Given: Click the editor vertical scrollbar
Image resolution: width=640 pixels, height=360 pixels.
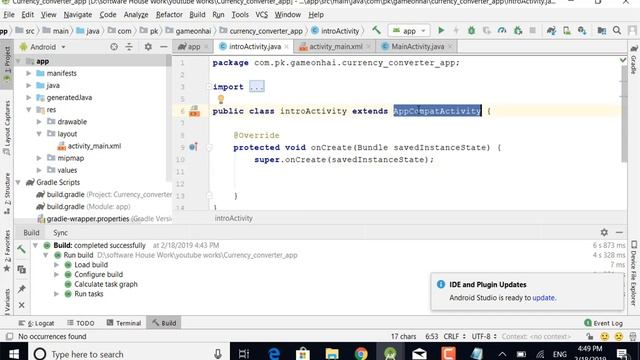Looking at the screenshot, I should pos(624,113).
